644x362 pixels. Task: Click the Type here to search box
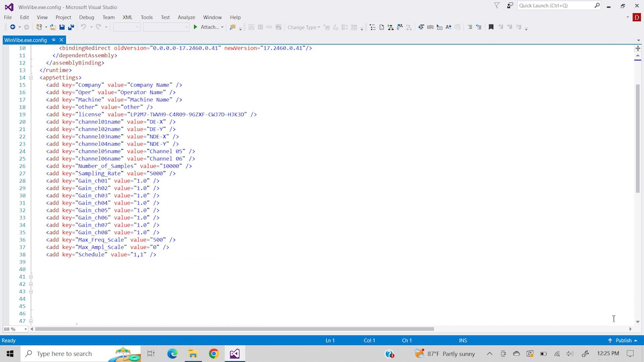click(x=80, y=354)
